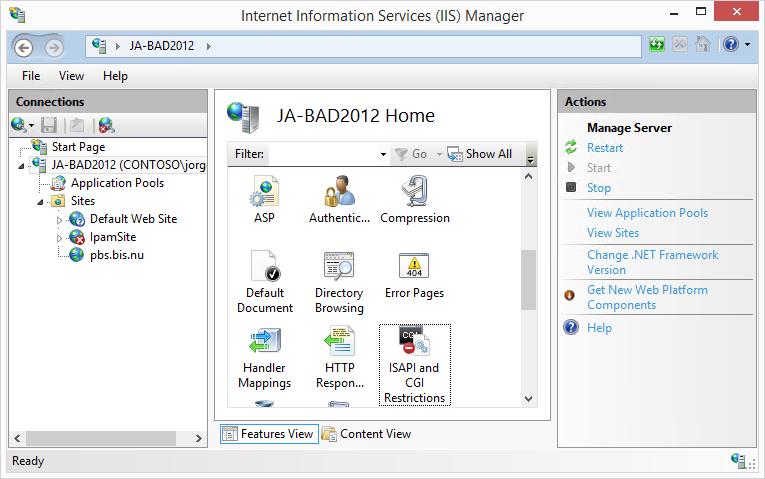This screenshot has width=765, height=479.
Task: Click the blue Help question mark toolbar icon
Action: click(730, 44)
